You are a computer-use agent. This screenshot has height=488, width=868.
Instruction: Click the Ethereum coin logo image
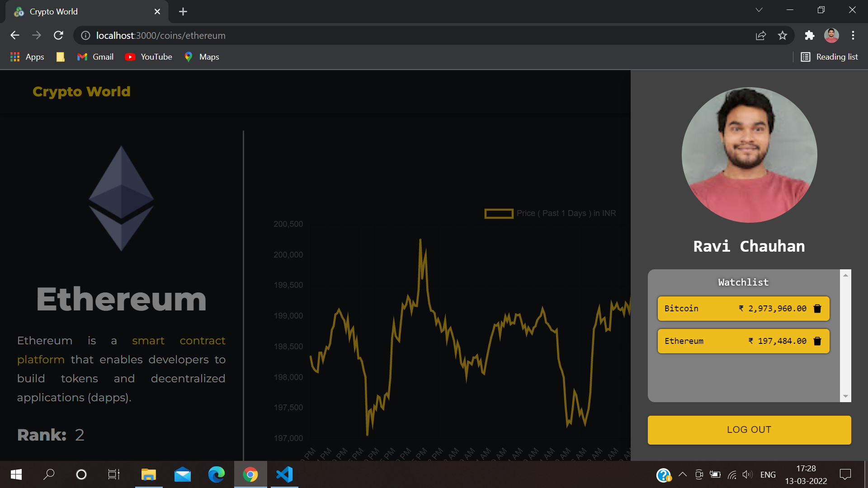point(121,198)
